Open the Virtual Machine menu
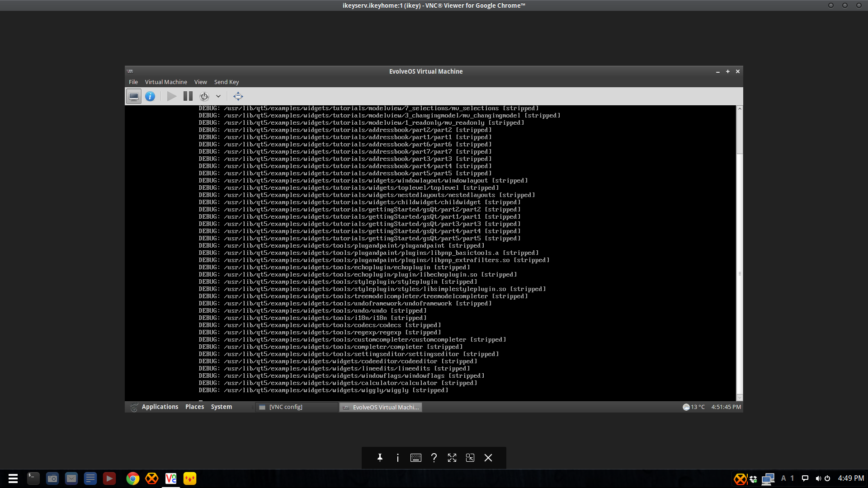868x488 pixels. [166, 82]
